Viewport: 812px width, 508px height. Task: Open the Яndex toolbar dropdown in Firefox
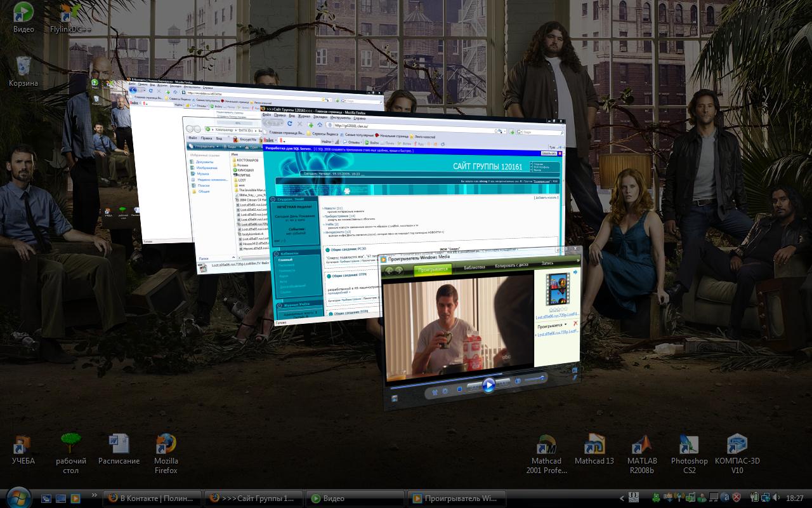276,140
